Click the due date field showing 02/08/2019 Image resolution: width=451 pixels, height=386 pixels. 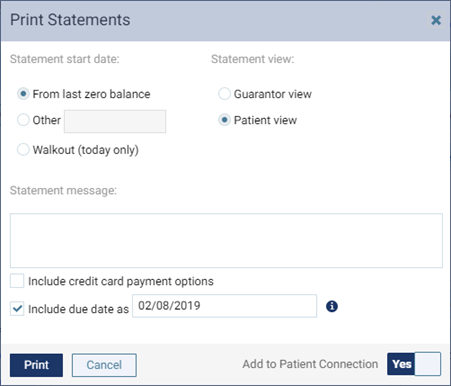[224, 306]
